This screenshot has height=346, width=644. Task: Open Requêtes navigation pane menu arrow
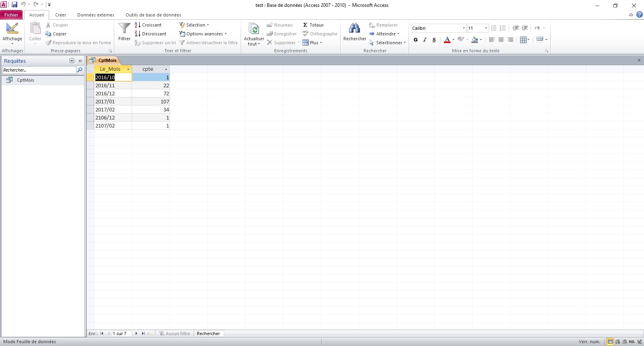click(x=72, y=61)
